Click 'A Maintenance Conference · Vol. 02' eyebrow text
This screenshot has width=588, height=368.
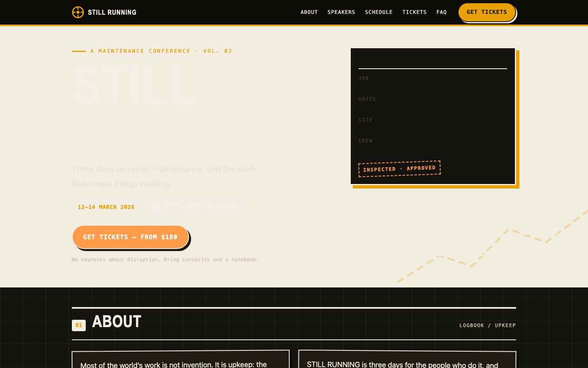(161, 51)
